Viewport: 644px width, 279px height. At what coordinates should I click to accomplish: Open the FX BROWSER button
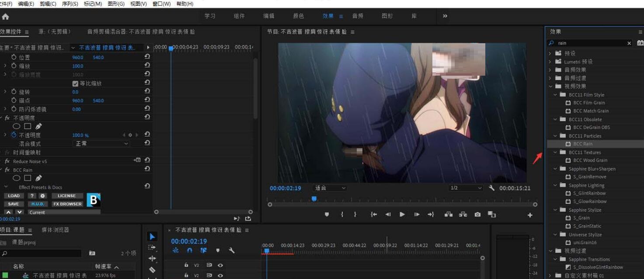[67, 204]
